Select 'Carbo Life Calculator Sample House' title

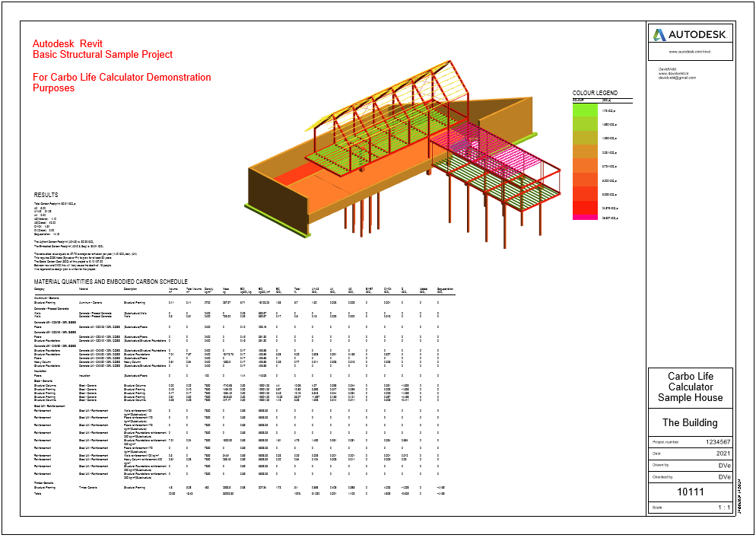click(691, 387)
